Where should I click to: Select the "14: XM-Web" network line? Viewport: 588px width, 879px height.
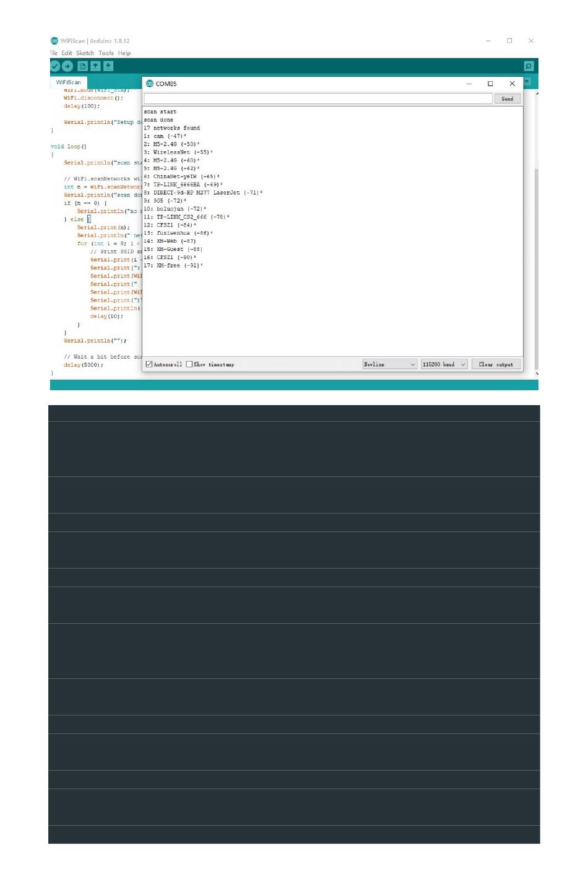point(170,241)
